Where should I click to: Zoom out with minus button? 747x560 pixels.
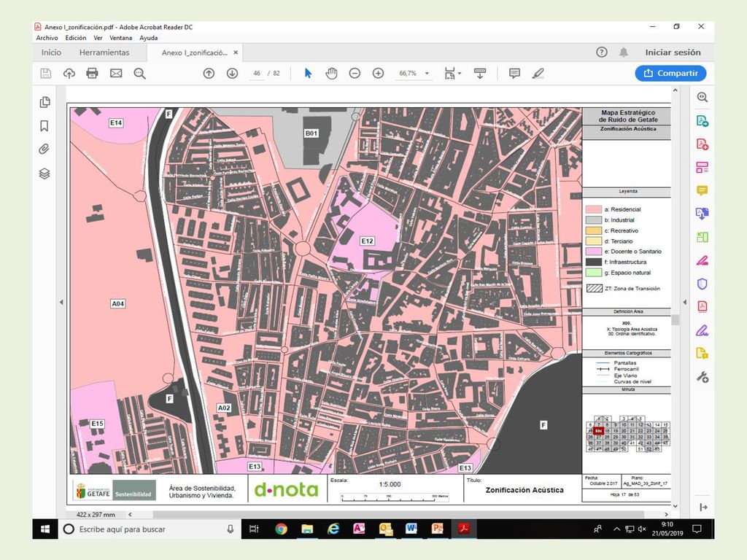355,74
